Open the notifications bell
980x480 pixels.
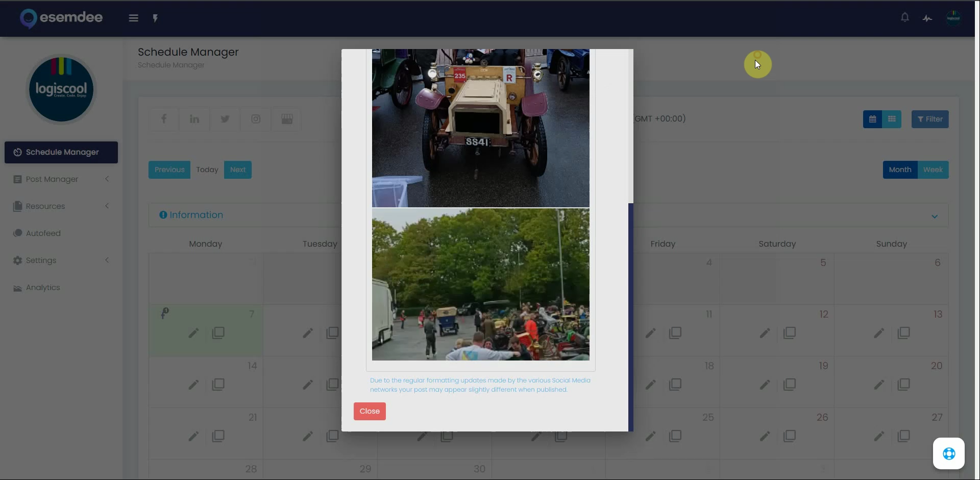(x=904, y=17)
